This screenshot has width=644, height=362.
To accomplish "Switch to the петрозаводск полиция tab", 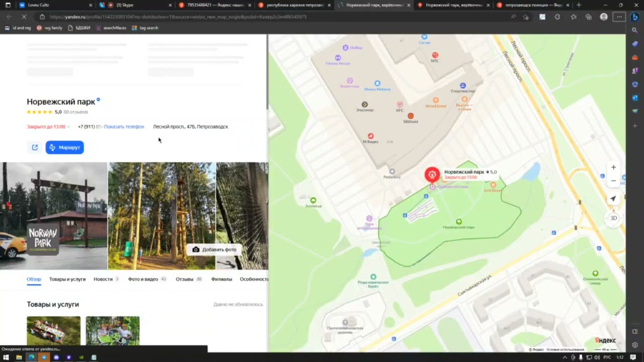I will point(532,5).
